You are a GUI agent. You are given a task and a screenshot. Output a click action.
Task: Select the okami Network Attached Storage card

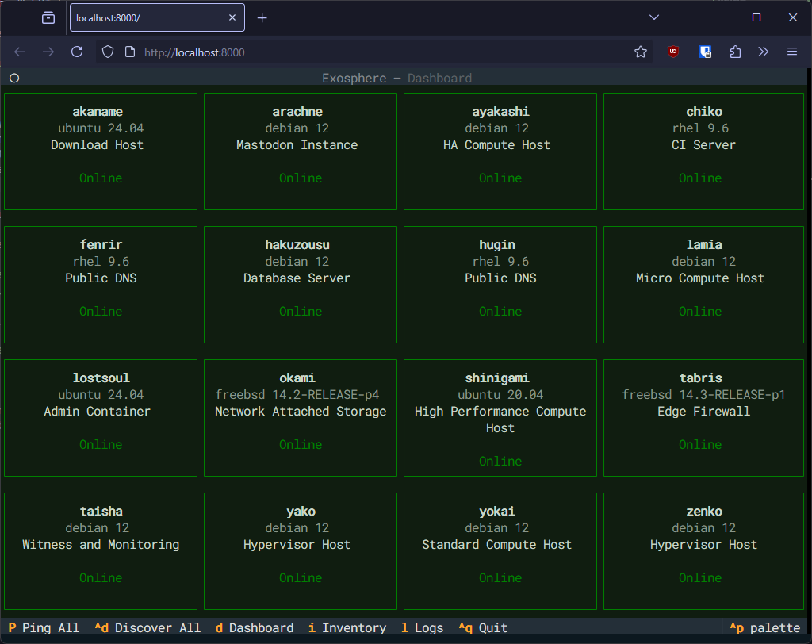click(301, 418)
